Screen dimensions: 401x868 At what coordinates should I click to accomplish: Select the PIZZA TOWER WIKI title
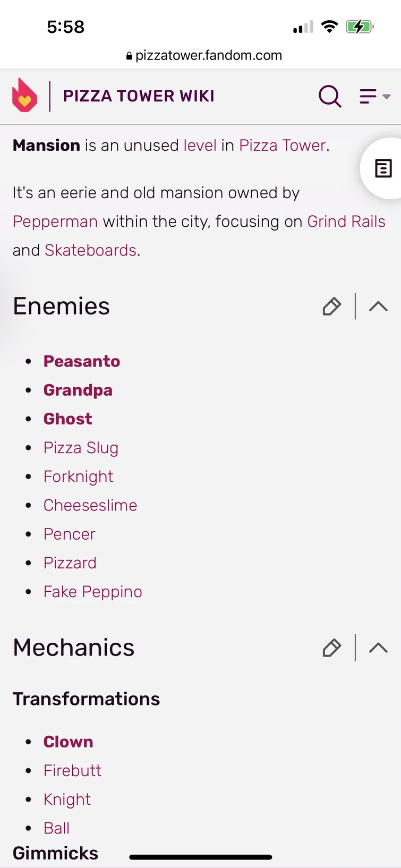tap(139, 96)
